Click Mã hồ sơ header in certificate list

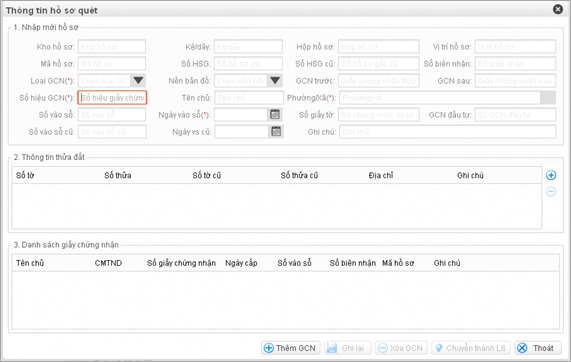click(398, 263)
